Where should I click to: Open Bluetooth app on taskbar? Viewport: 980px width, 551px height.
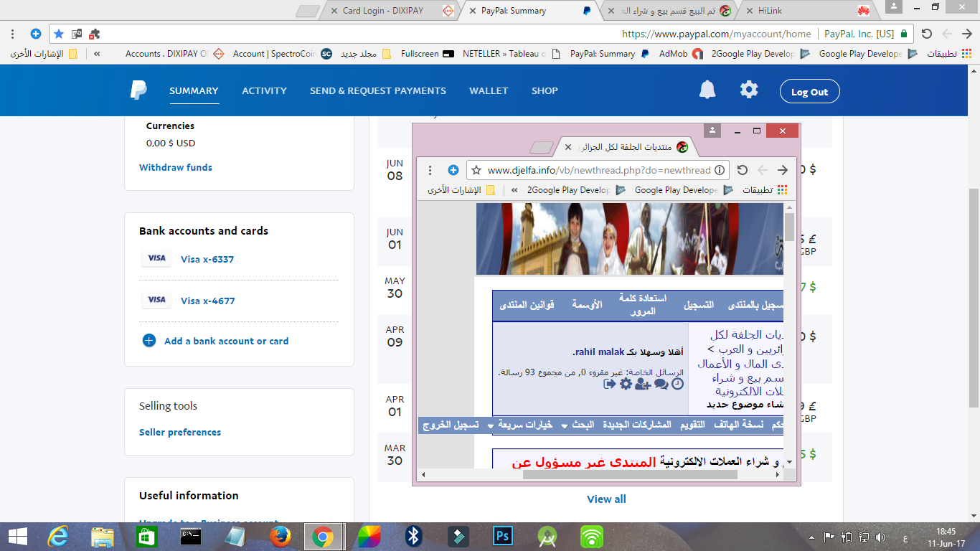[413, 537]
